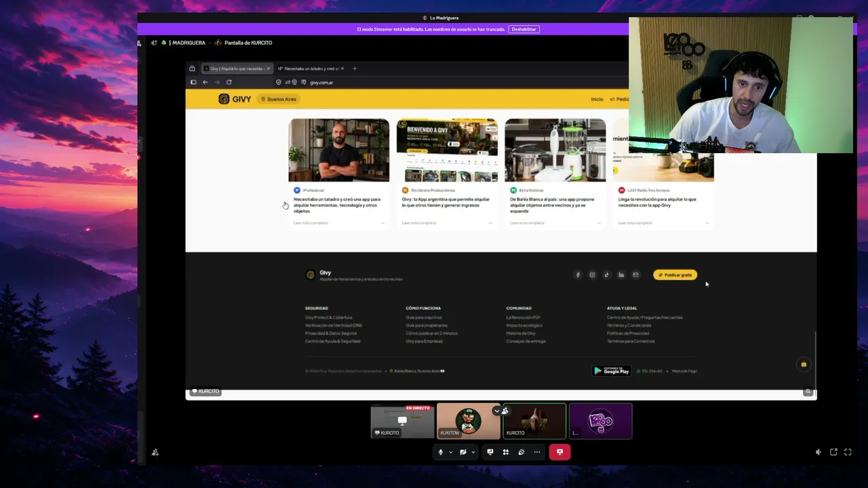Screen dimensions: 868x488
Task: Toggle the camera button in call controls
Action: (463, 452)
